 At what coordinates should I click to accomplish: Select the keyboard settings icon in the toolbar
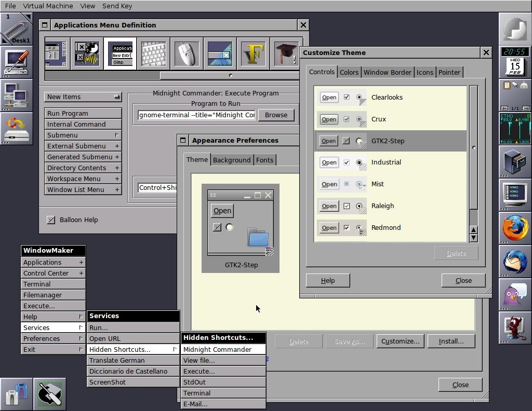(x=153, y=53)
